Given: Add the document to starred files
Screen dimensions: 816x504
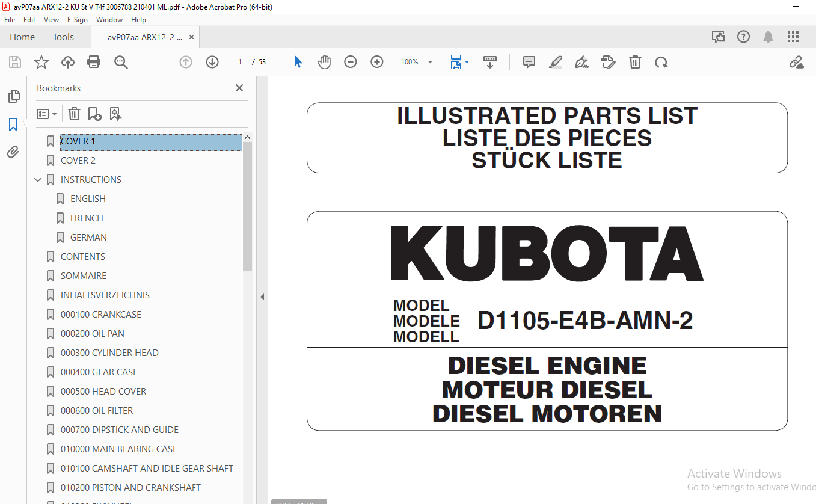Looking at the screenshot, I should click(41, 62).
